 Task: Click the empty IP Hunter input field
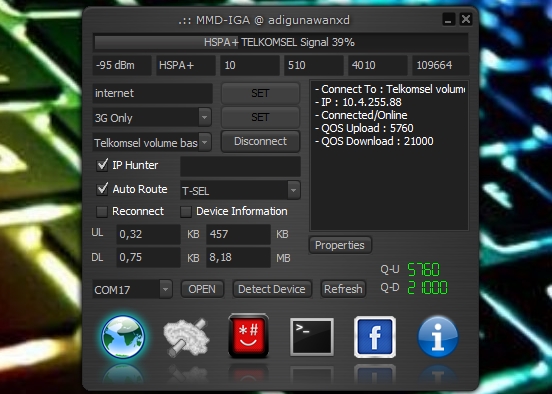240,166
